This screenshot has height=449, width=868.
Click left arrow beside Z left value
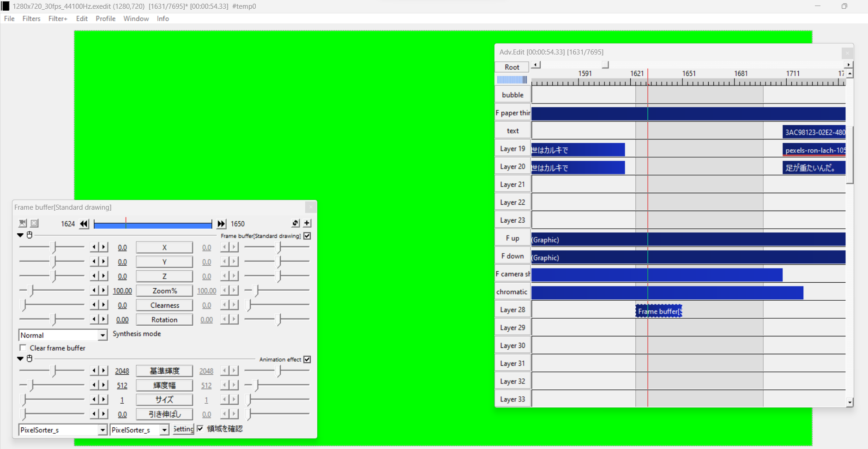point(94,276)
